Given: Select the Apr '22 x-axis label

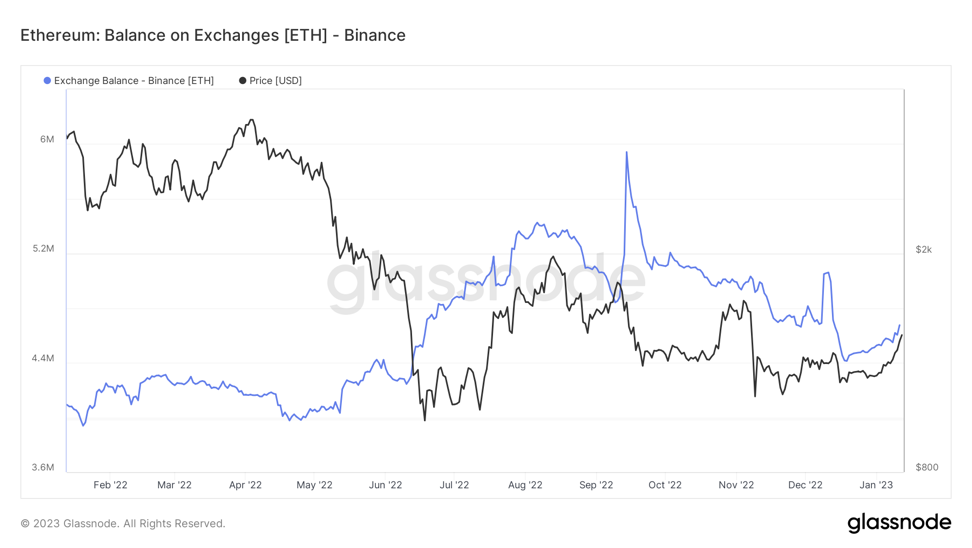Looking at the screenshot, I should [x=245, y=486].
